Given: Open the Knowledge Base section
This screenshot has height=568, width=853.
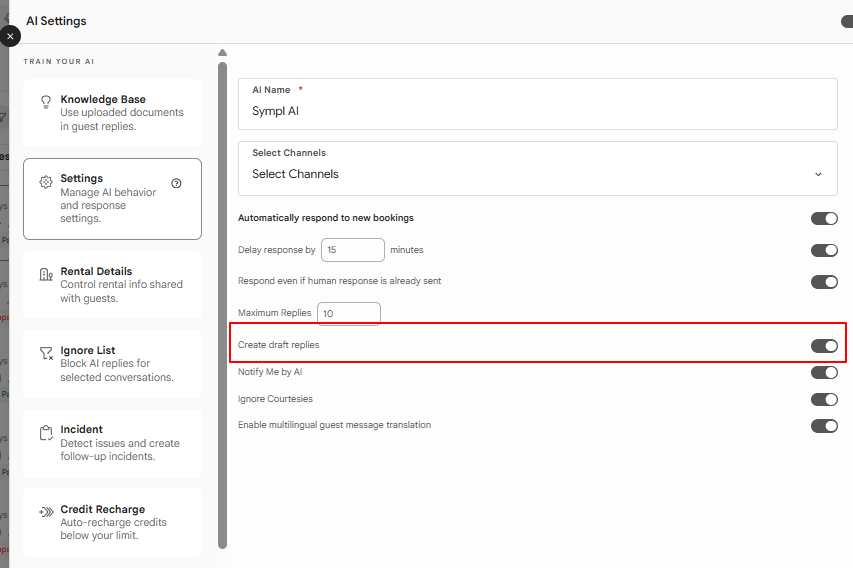Looking at the screenshot, I should click(x=113, y=113).
